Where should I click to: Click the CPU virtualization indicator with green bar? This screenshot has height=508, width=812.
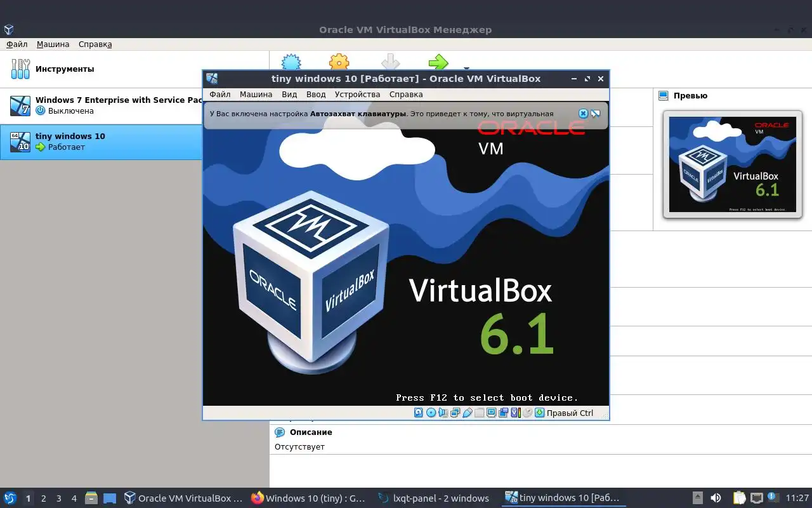coord(515,413)
